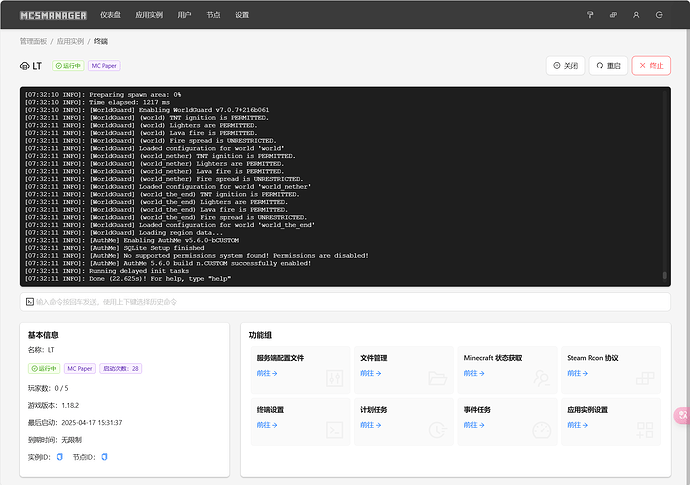Open the 节点 nodes menu
Viewport: 690px width, 485px height.
(213, 15)
